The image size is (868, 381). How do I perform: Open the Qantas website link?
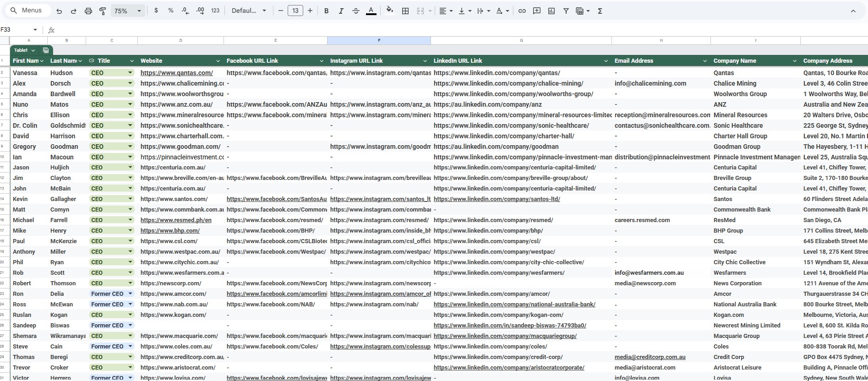(177, 73)
